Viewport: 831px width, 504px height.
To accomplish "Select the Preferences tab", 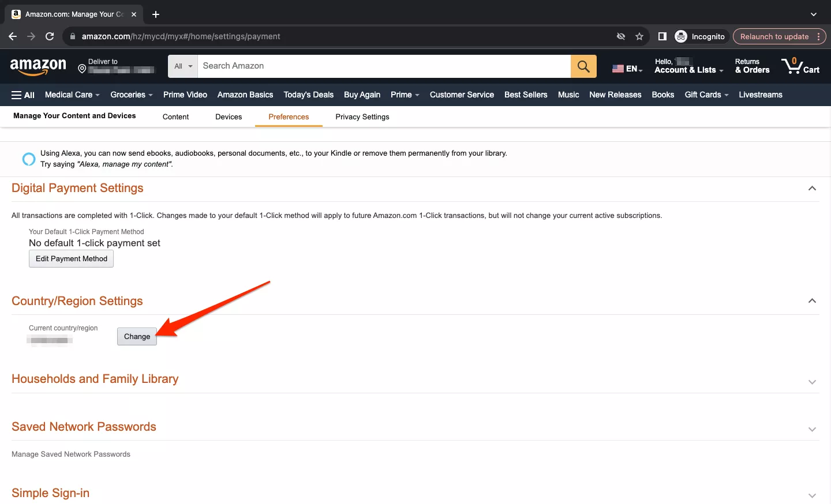I will 289,116.
